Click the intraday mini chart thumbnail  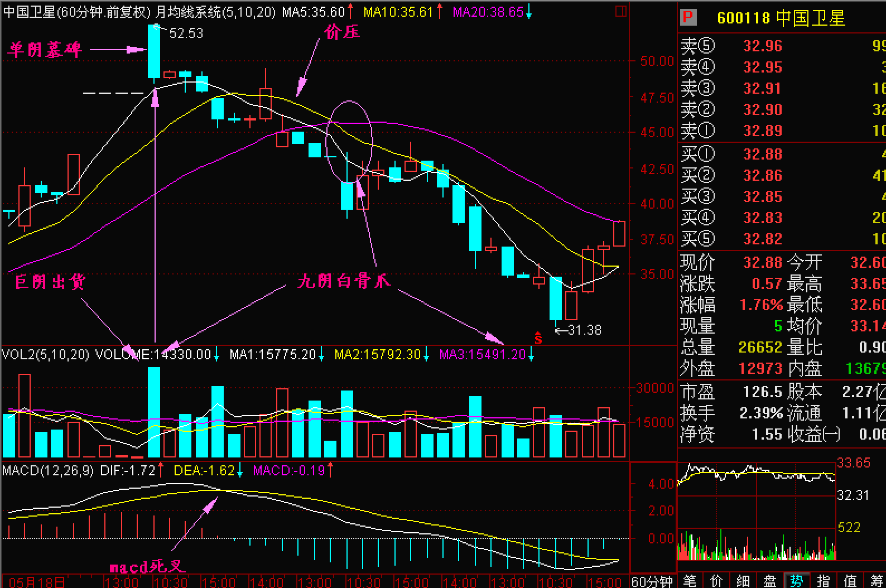tap(756, 510)
